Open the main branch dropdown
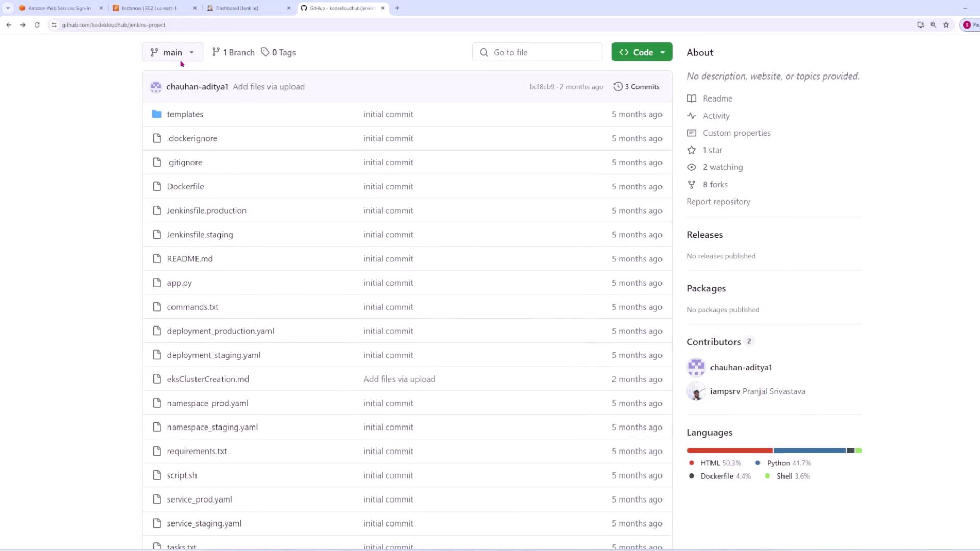 [x=173, y=52]
